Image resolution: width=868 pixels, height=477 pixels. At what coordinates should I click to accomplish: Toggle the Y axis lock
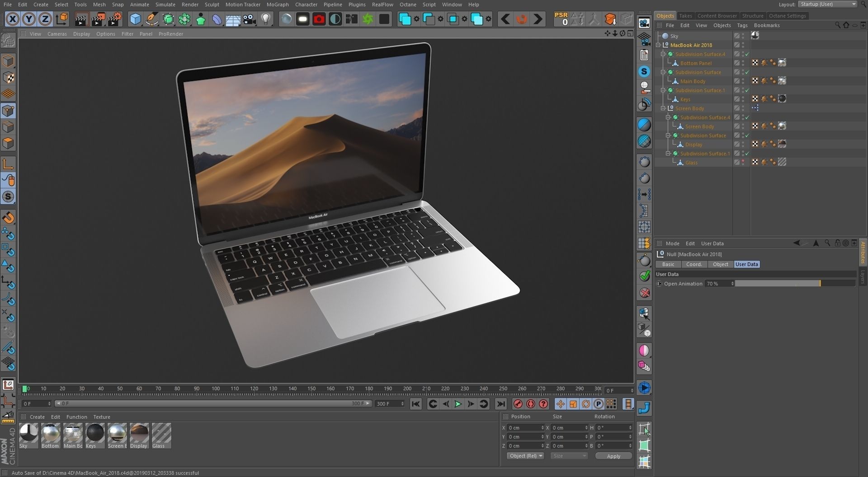29,19
